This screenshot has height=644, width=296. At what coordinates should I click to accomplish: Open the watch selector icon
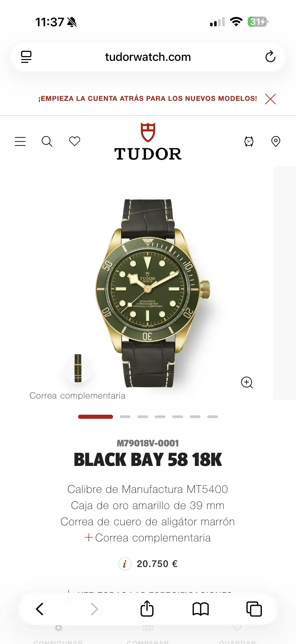[249, 141]
